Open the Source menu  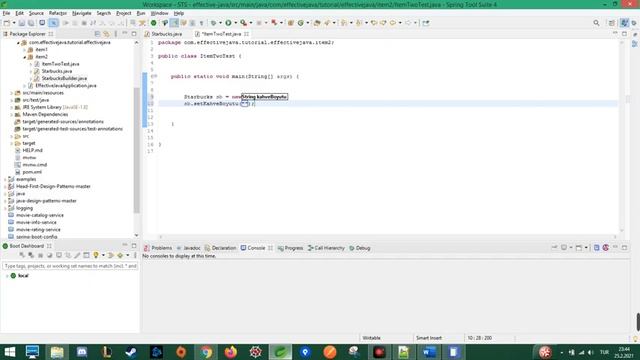click(36, 13)
